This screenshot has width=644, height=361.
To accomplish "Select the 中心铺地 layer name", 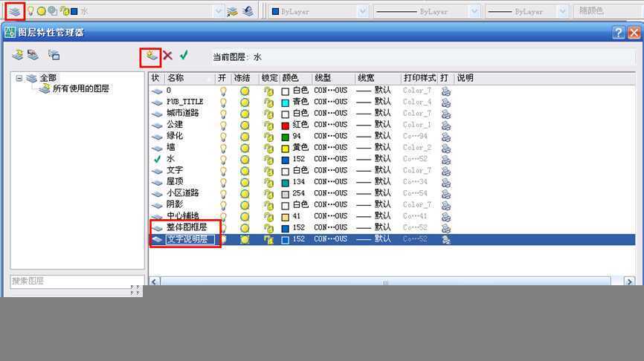I will tap(183, 216).
